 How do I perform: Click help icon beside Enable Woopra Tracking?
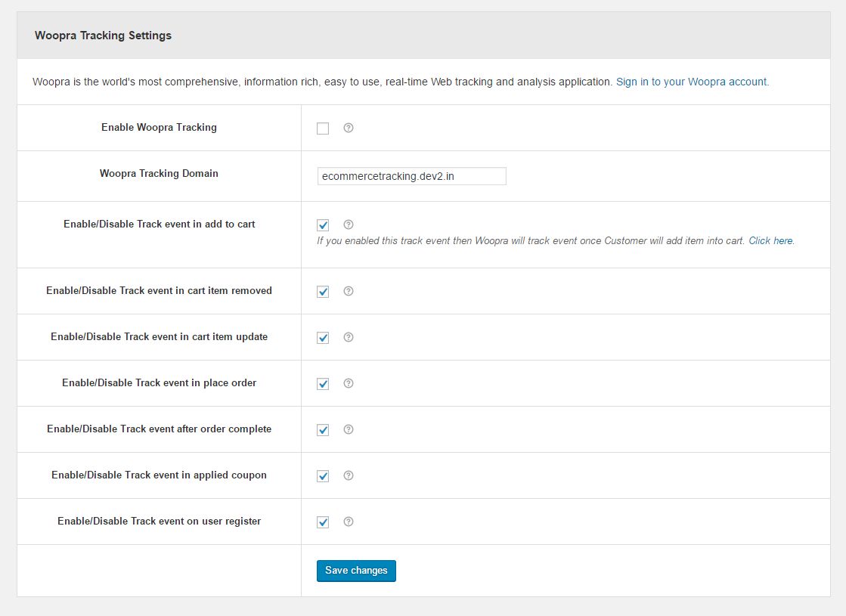pos(349,128)
